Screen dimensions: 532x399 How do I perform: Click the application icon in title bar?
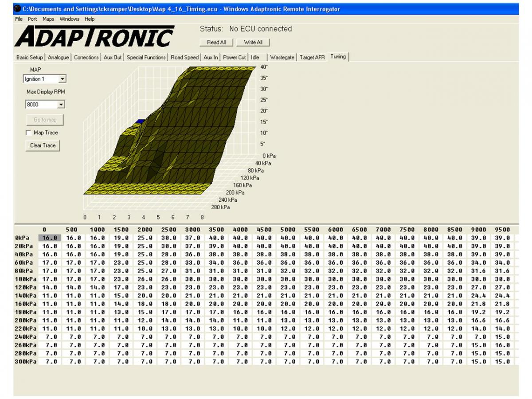point(18,9)
